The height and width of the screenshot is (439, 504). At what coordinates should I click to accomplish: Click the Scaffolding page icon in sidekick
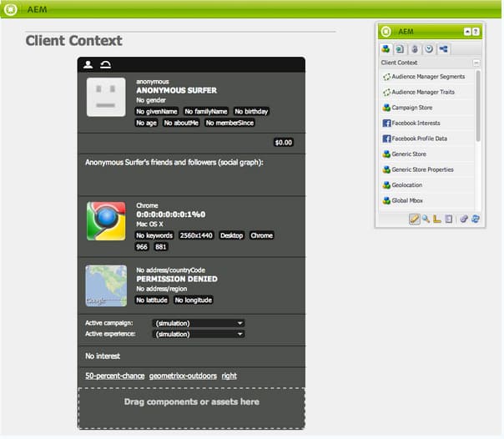click(448, 219)
